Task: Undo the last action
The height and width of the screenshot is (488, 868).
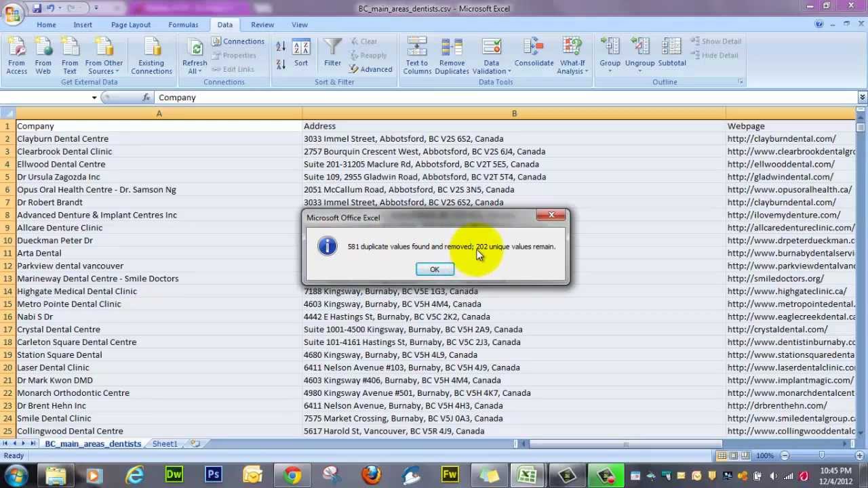Action: click(50, 8)
